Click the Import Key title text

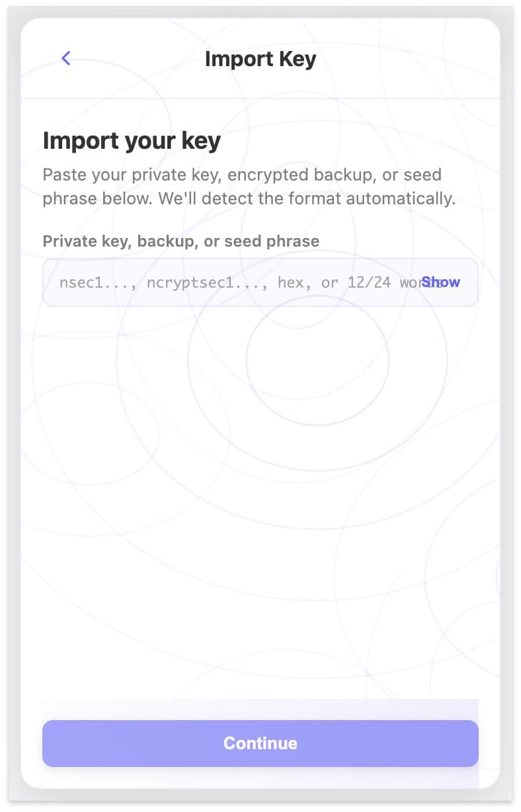(260, 58)
